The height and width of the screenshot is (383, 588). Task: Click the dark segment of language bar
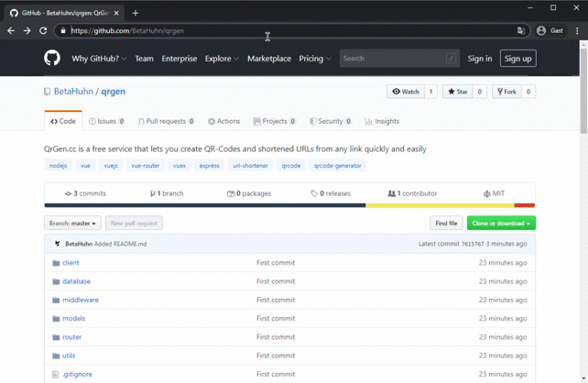[x=205, y=205]
